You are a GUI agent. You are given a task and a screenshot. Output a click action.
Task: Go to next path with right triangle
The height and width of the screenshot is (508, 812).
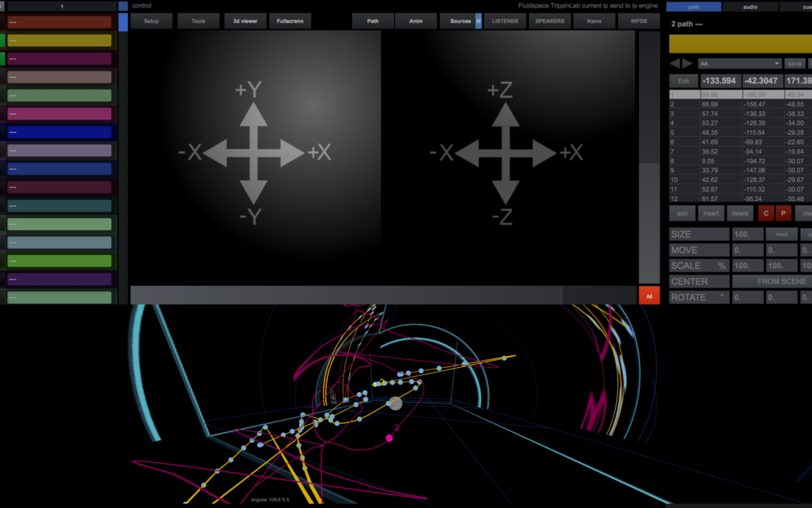tap(687, 63)
